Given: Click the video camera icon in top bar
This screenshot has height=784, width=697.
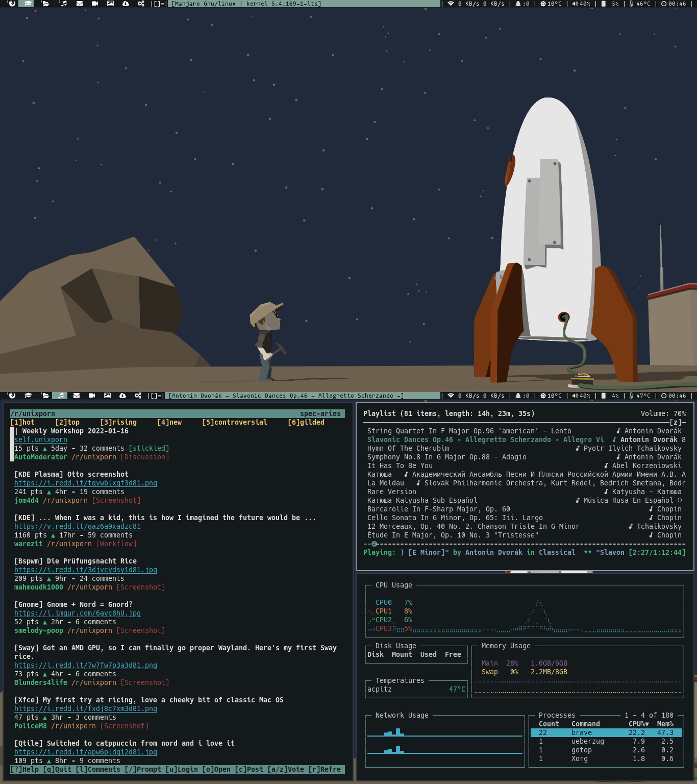Looking at the screenshot, I should point(94,4).
